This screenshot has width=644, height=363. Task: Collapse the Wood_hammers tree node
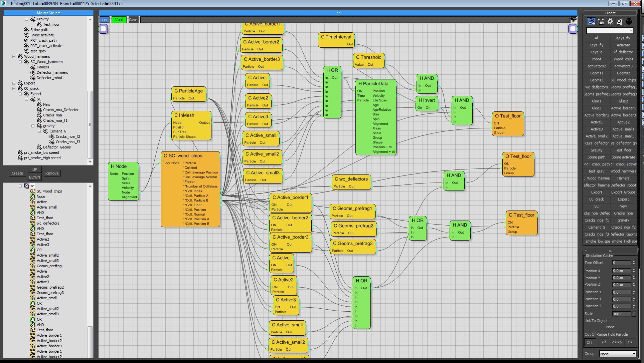(x=14, y=57)
